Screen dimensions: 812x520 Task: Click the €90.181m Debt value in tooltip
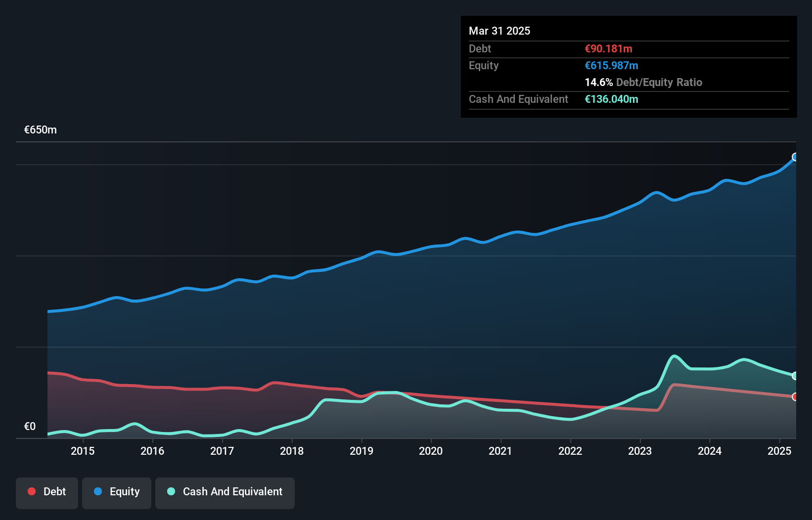pyautogui.click(x=608, y=48)
